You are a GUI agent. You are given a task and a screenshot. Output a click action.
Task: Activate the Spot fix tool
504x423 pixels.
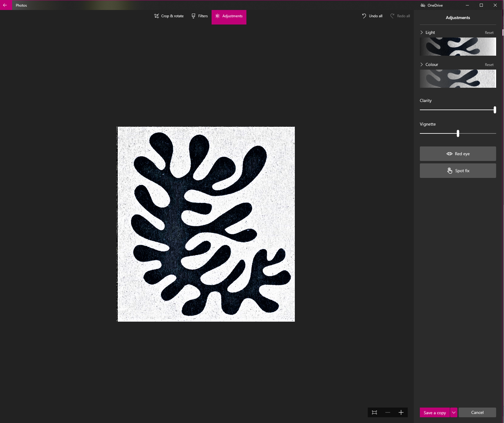[x=458, y=171]
